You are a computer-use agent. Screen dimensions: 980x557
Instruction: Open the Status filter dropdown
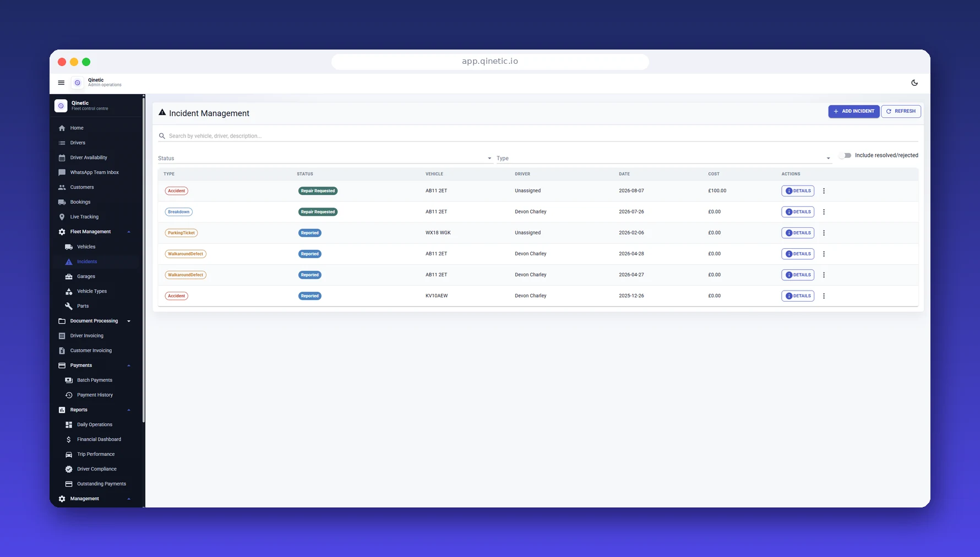(x=325, y=158)
